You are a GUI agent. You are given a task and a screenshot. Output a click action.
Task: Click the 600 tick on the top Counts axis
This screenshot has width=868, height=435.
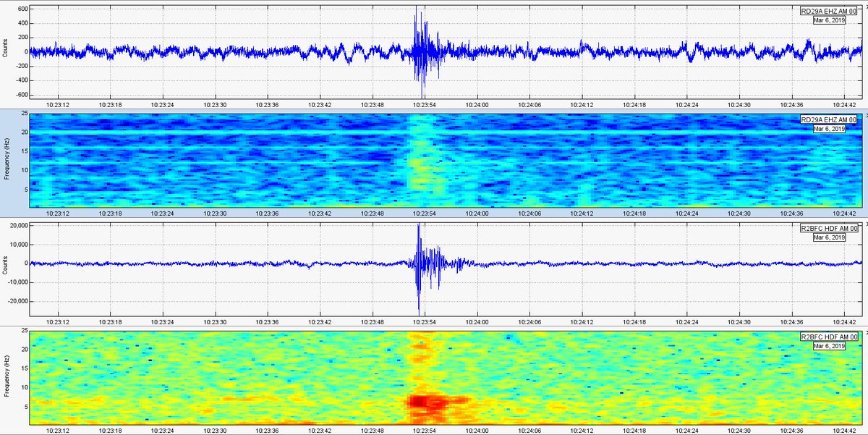[x=22, y=9]
